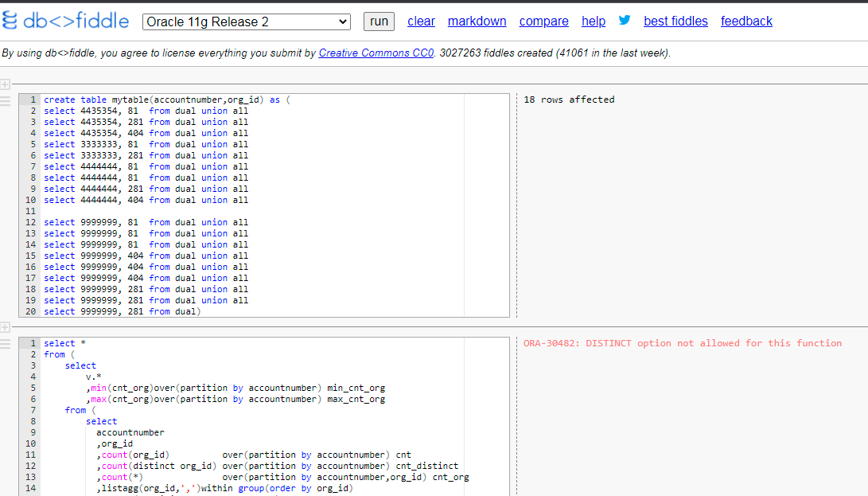Open the compare link

[x=543, y=21]
